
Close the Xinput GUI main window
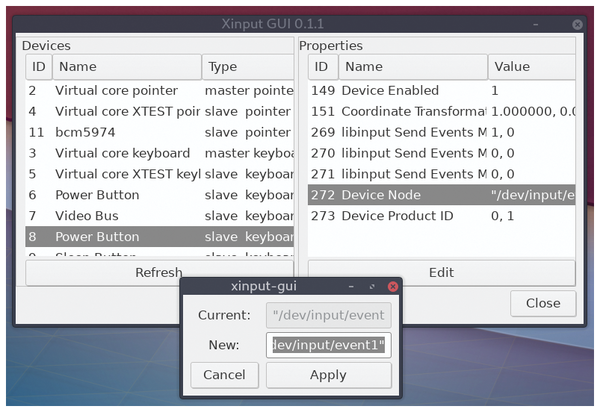(577, 24)
